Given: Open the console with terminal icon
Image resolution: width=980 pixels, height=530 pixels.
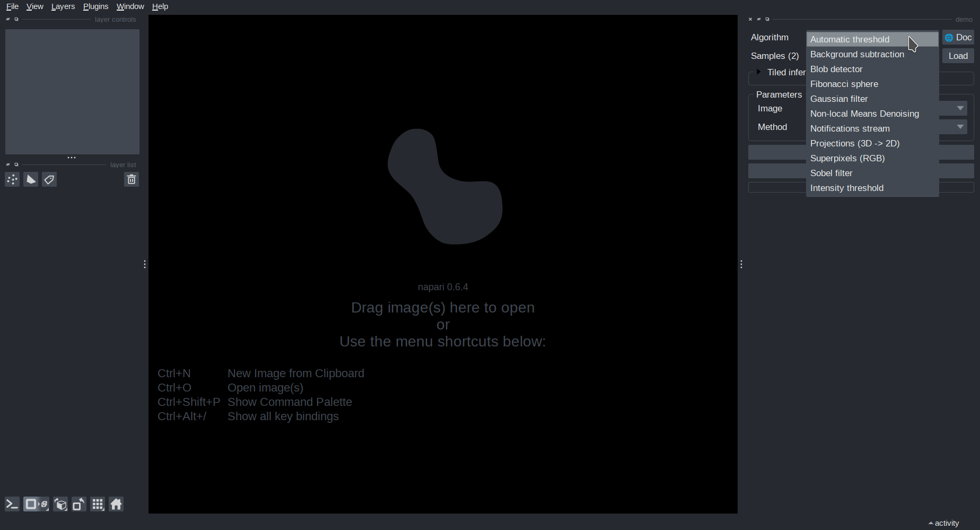Looking at the screenshot, I should coord(12,504).
